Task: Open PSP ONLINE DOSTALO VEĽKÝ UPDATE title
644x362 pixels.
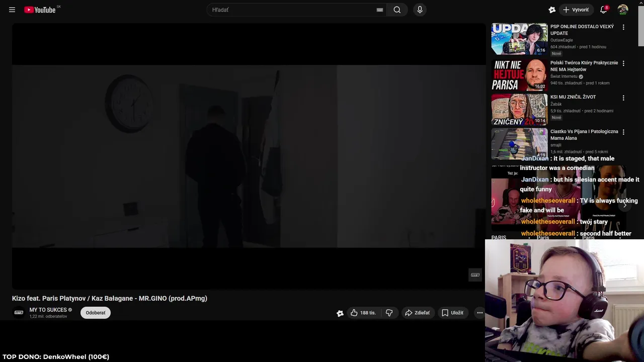Action: click(x=582, y=30)
